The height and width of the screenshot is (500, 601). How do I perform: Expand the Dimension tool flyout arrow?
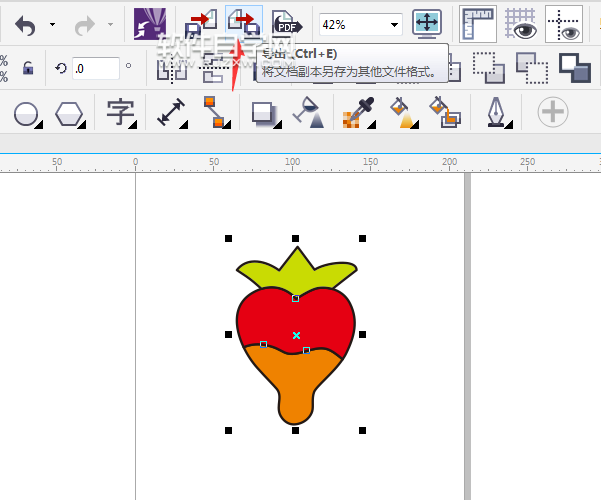click(184, 125)
